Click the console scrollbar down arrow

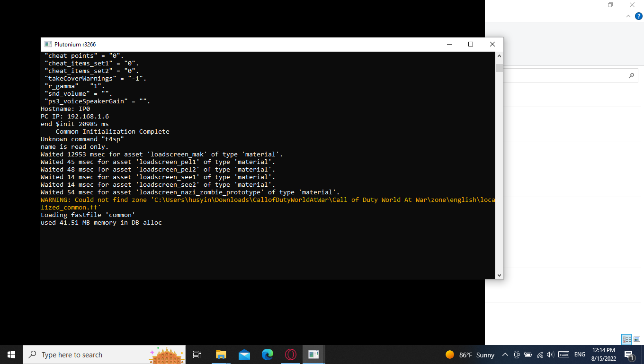click(499, 275)
